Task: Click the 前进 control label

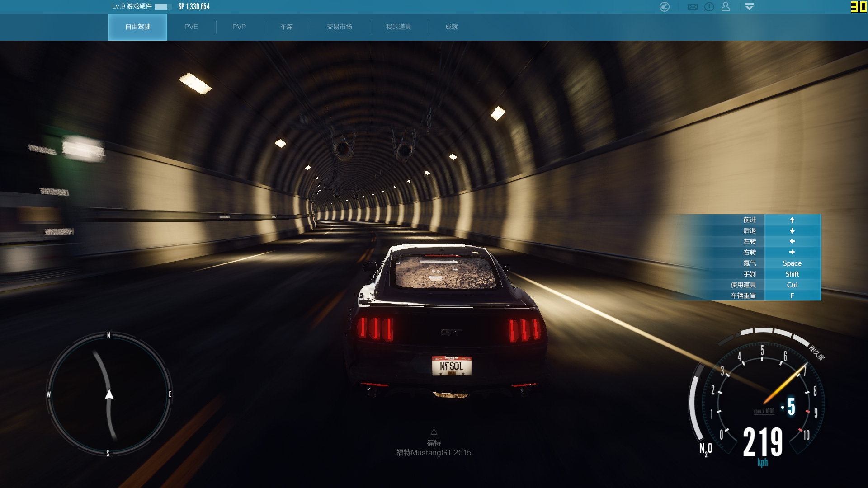Action: (750, 220)
